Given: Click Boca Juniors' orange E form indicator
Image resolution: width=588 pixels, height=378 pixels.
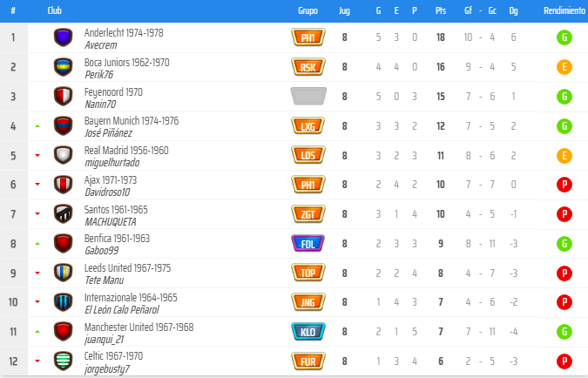Looking at the screenshot, I should coord(564,67).
